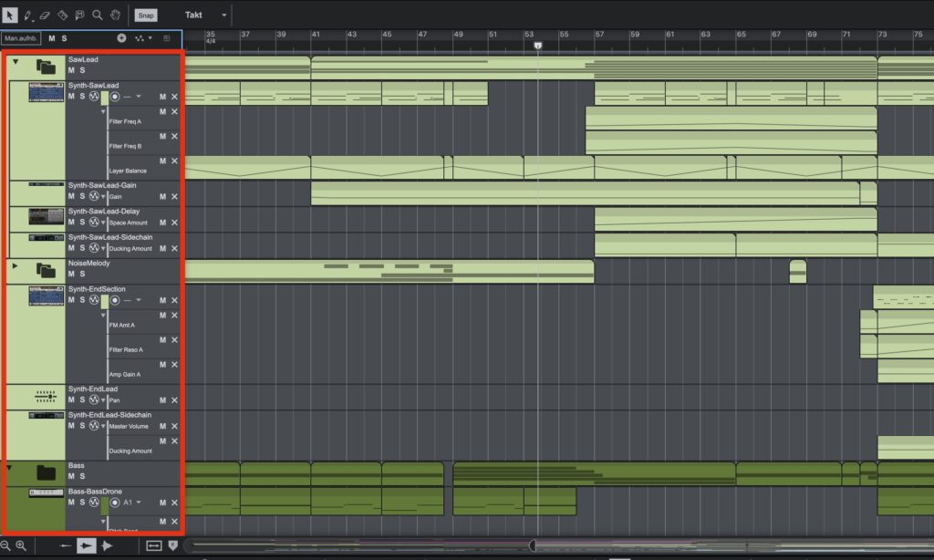Click the Bass folder icon
The width and height of the screenshot is (934, 560).
[46, 473]
